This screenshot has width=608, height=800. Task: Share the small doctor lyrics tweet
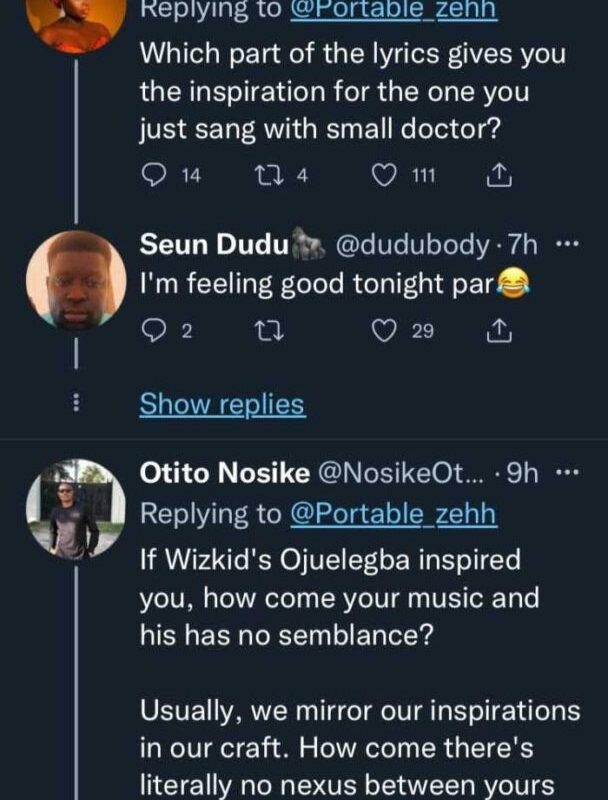point(498,177)
